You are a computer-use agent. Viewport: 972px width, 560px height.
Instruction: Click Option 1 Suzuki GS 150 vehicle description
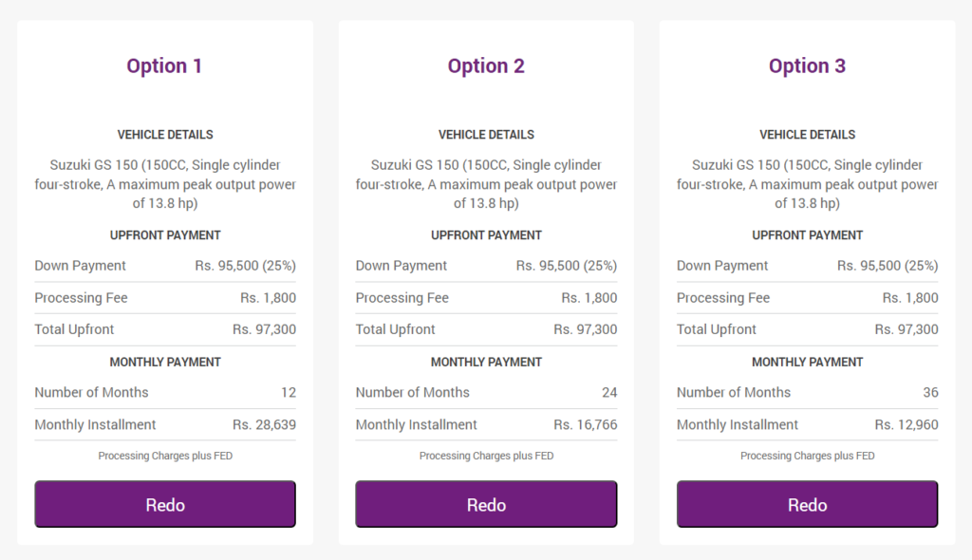[165, 184]
